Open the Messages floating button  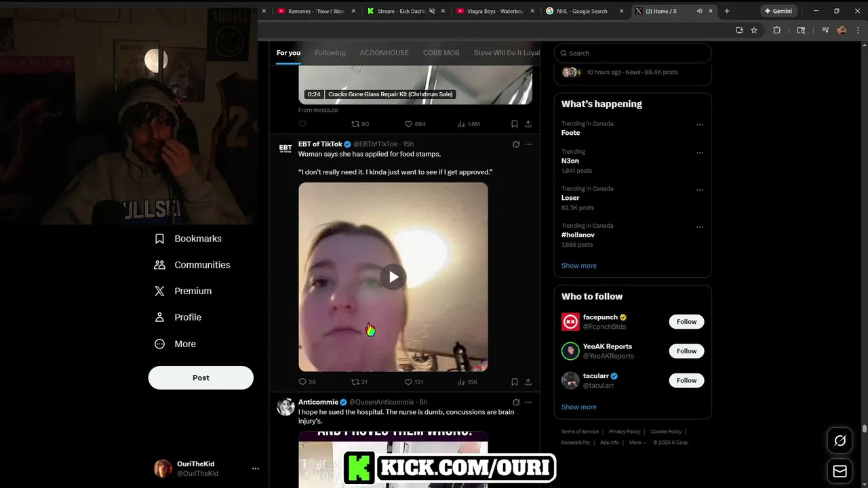point(840,471)
